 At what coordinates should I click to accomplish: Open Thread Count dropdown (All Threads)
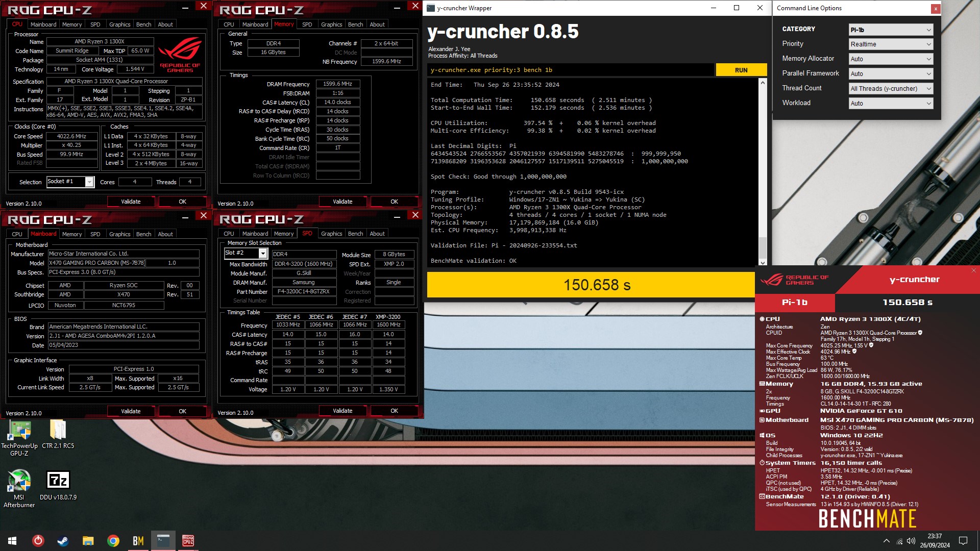pos(891,89)
